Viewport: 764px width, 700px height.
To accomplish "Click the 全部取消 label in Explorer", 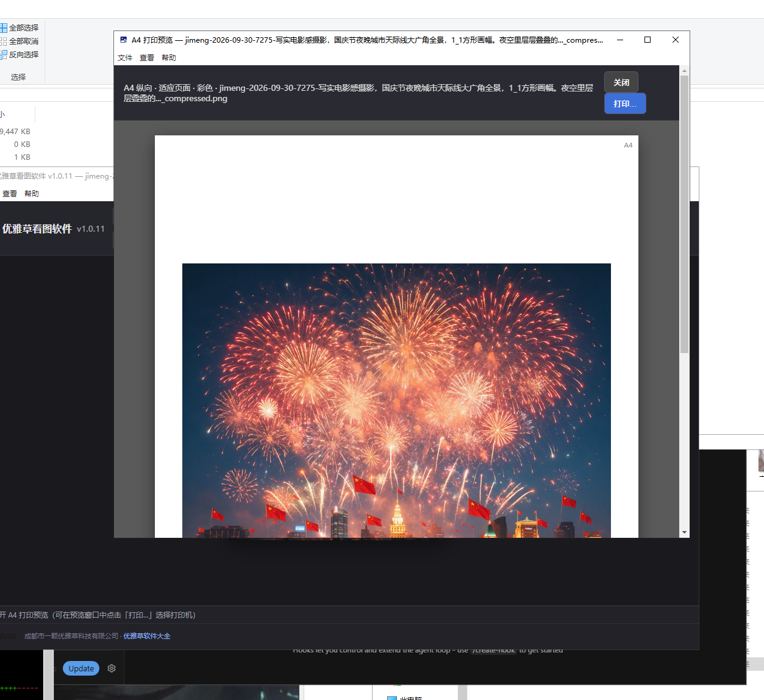I will point(24,41).
